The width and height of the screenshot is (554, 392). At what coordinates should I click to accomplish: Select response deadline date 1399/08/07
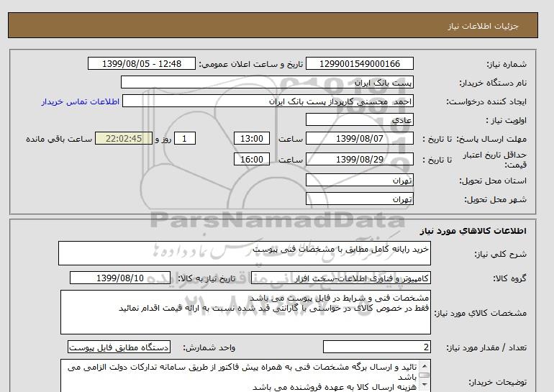click(x=359, y=138)
